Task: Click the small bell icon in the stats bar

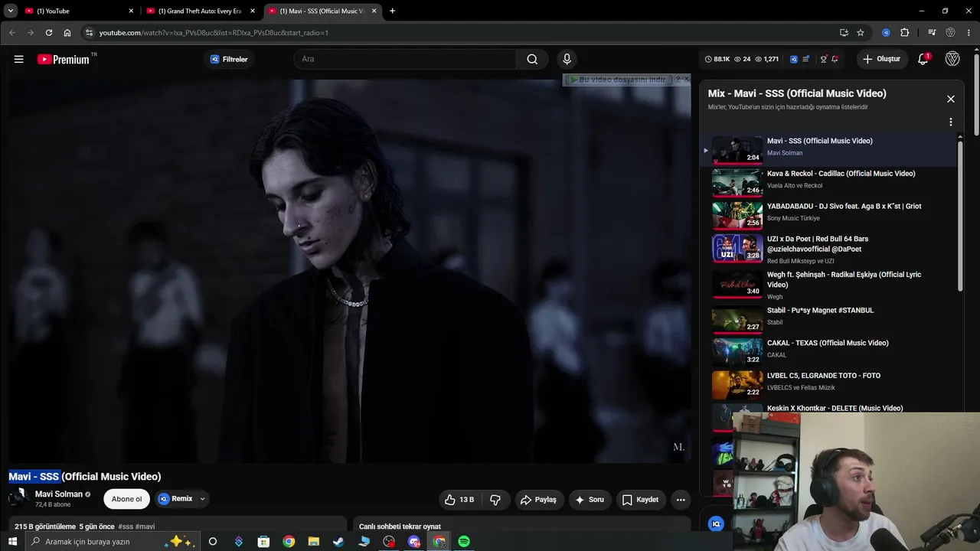Action: pyautogui.click(x=835, y=59)
